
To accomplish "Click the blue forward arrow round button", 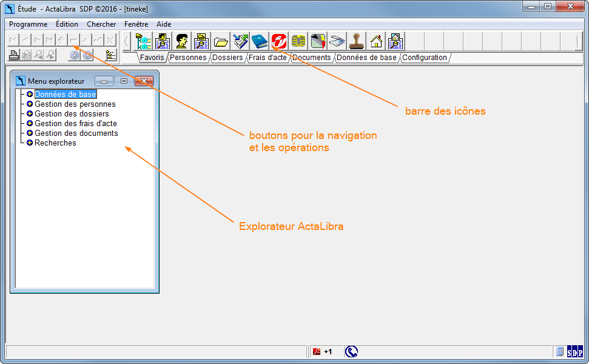I will coord(87,55).
